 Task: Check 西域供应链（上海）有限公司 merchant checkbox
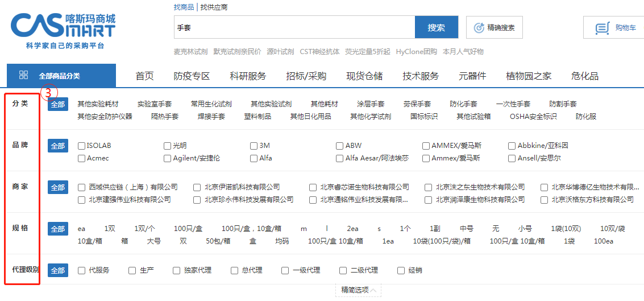point(81,187)
